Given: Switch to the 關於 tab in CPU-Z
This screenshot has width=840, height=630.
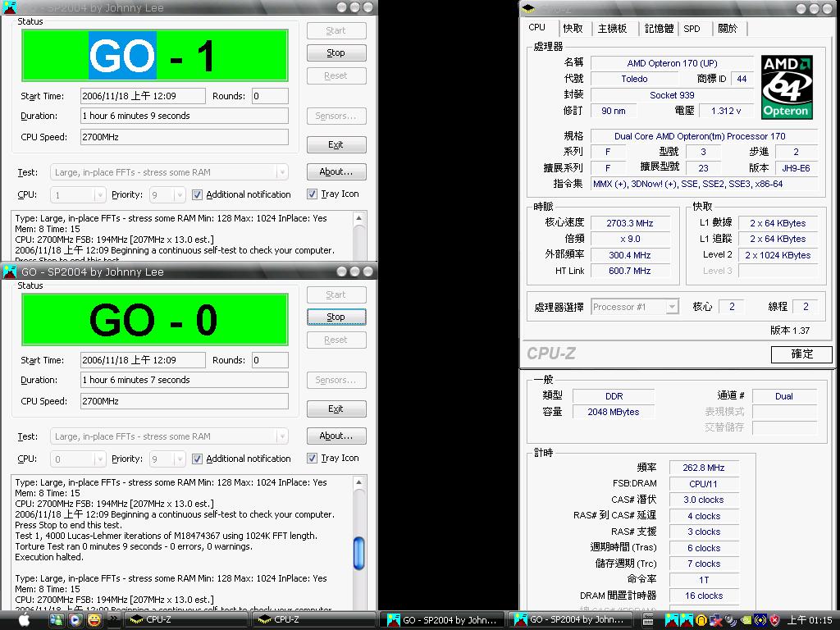Looking at the screenshot, I should point(728,29).
